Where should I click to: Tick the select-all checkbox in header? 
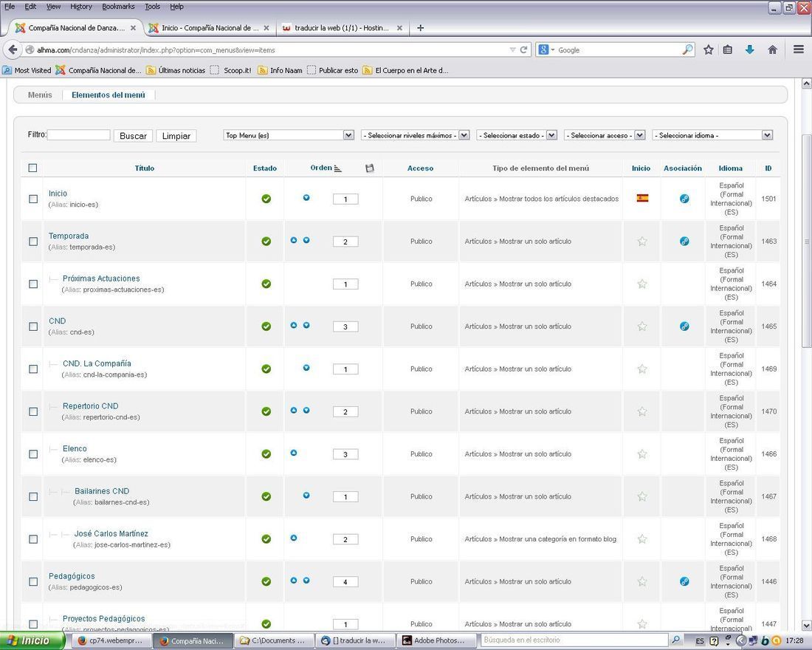32,168
